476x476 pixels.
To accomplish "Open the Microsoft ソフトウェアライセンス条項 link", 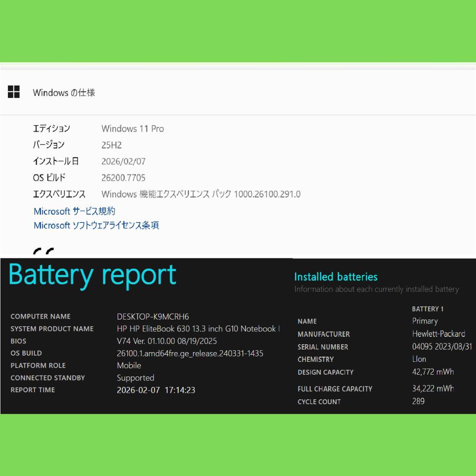I will click(97, 225).
